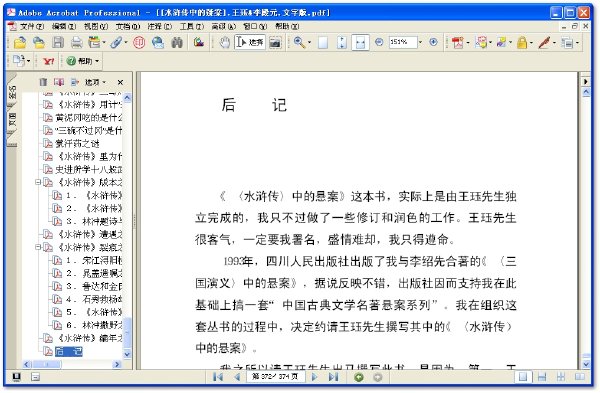This screenshot has width=600, height=393.
Task: Set view to Fit Page icon
Action: [x=342, y=42]
